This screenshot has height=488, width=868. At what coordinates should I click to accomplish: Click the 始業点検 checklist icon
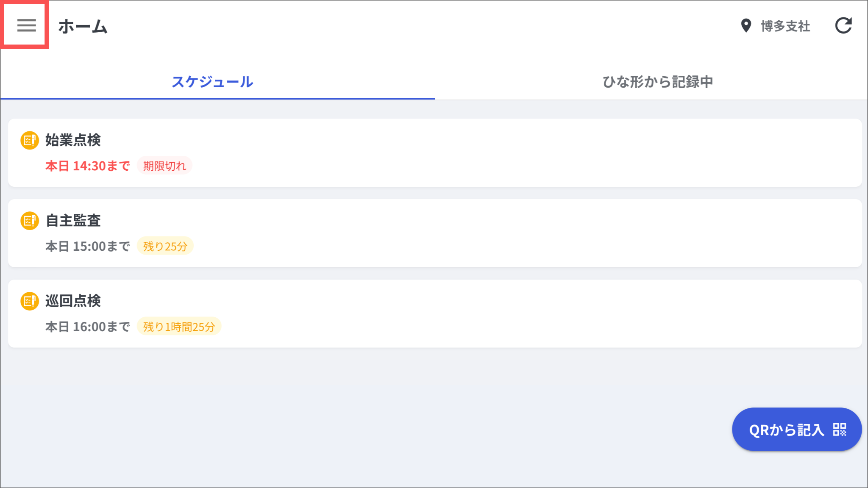click(x=30, y=140)
